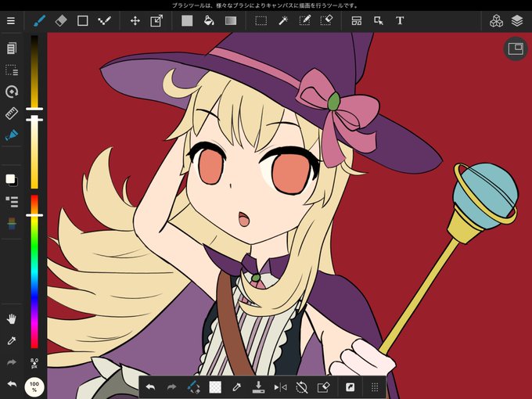Tap the sidebar redo arrow
This screenshot has width=532, height=399.
click(x=12, y=362)
